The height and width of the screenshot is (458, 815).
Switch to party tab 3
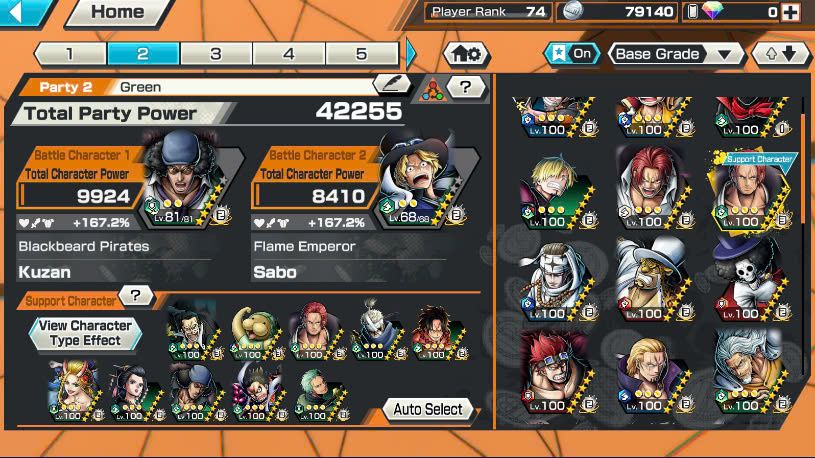point(216,54)
